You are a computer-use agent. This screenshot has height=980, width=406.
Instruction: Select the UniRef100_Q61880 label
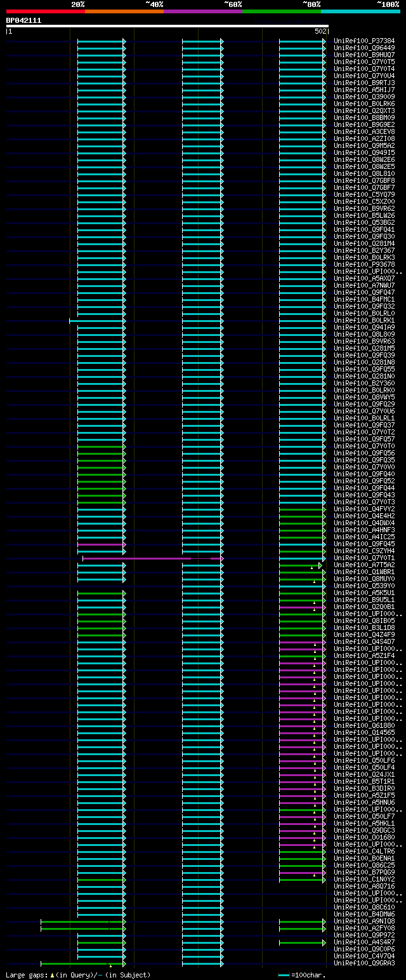point(364,725)
